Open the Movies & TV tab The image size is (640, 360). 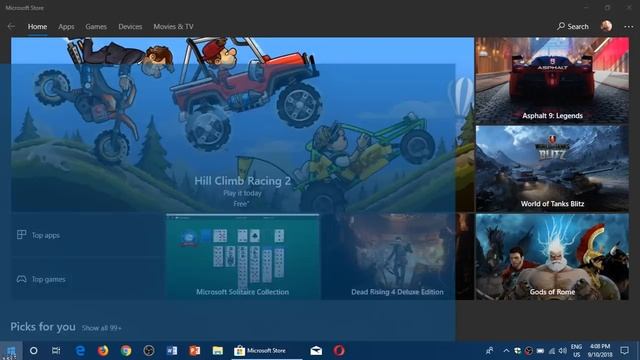click(173, 27)
